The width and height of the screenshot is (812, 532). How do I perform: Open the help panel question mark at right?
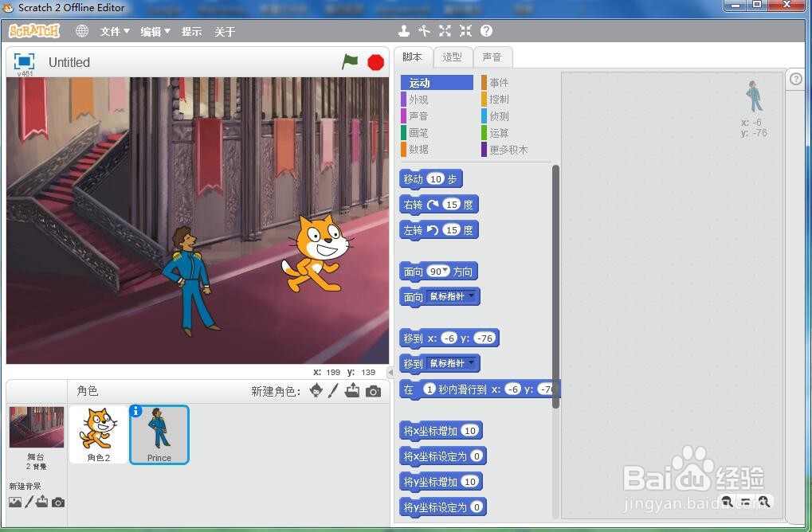[796, 79]
